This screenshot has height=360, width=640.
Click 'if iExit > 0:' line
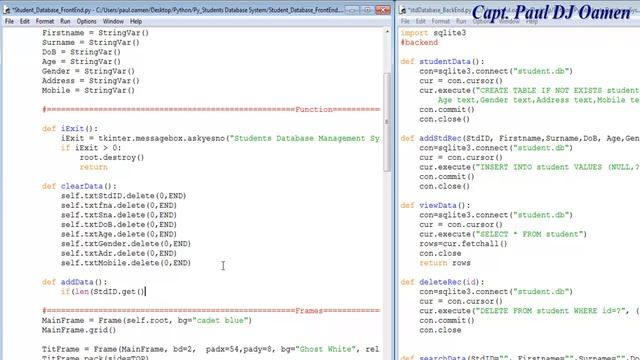coord(91,148)
